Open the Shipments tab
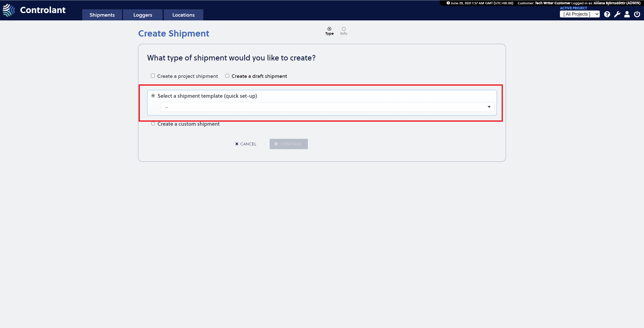644x328 pixels. pos(102,15)
